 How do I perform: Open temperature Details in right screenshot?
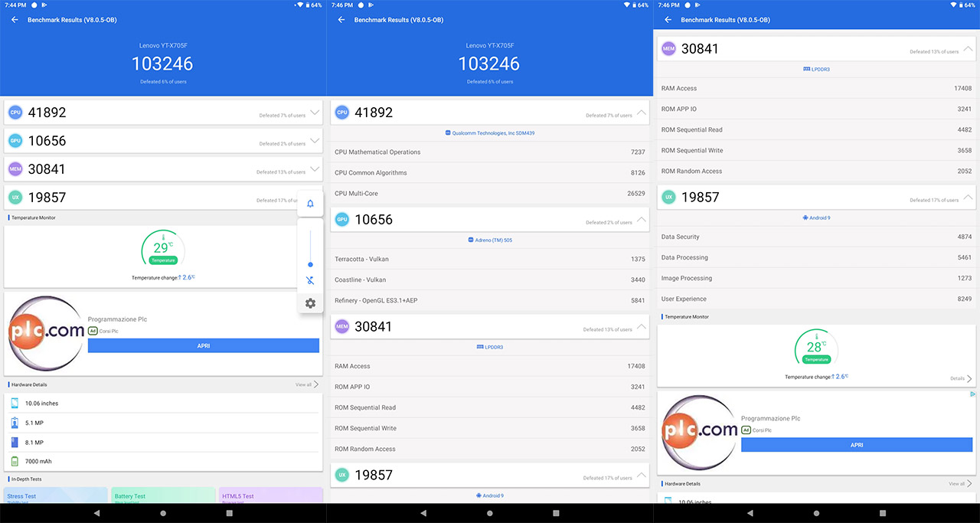[x=961, y=378]
